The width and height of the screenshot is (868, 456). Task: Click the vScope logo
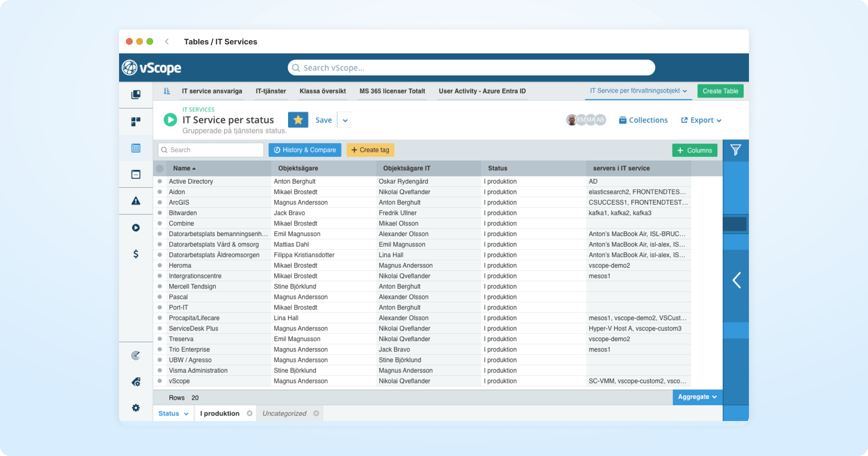[x=151, y=67]
